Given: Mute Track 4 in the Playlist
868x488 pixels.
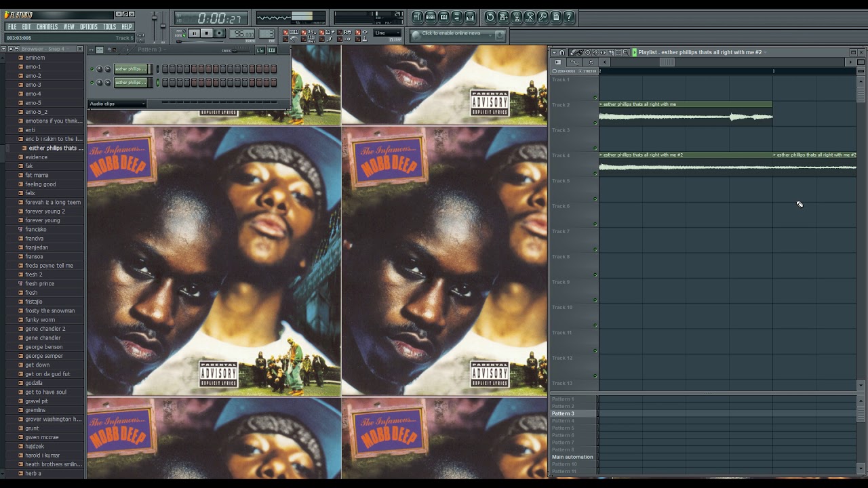Looking at the screenshot, I should coord(595,173).
